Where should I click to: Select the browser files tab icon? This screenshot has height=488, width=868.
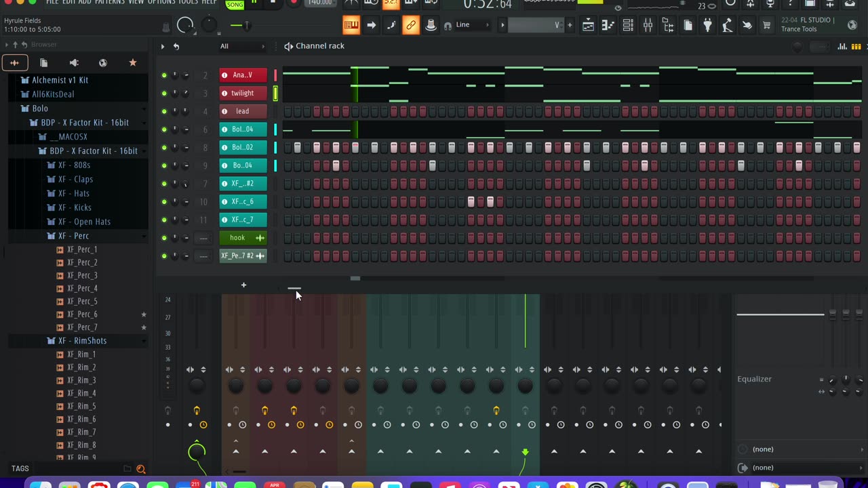pyautogui.click(x=44, y=62)
